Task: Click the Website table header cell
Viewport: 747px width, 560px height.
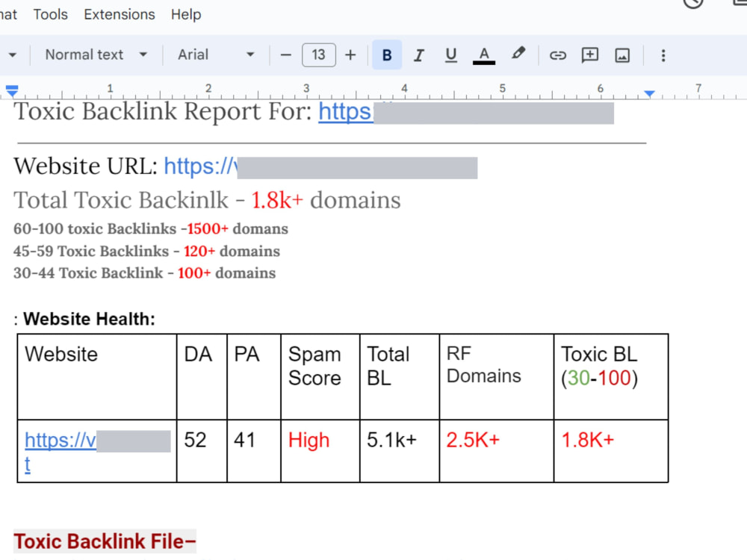Action: click(x=96, y=376)
